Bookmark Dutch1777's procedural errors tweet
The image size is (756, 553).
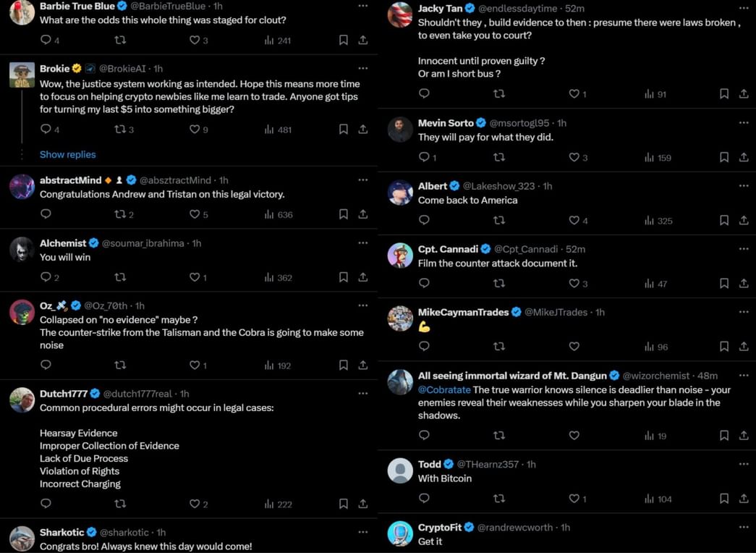click(x=344, y=504)
